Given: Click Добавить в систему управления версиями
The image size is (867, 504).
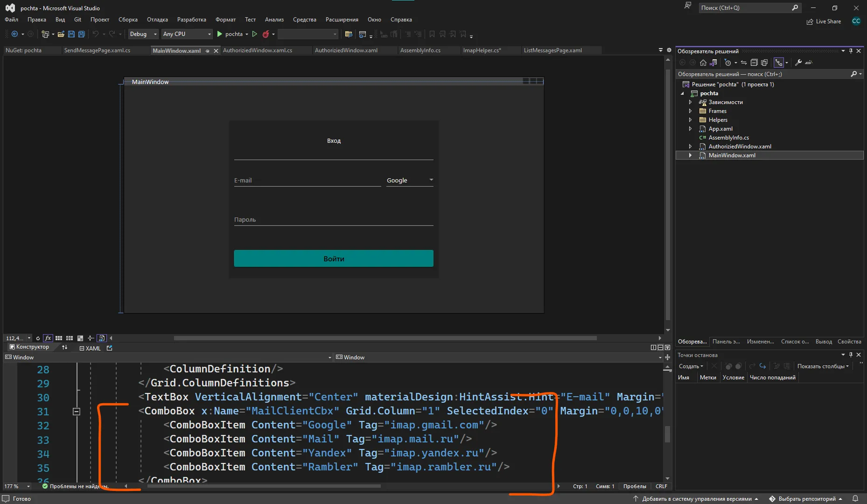Looking at the screenshot, I should tap(696, 499).
